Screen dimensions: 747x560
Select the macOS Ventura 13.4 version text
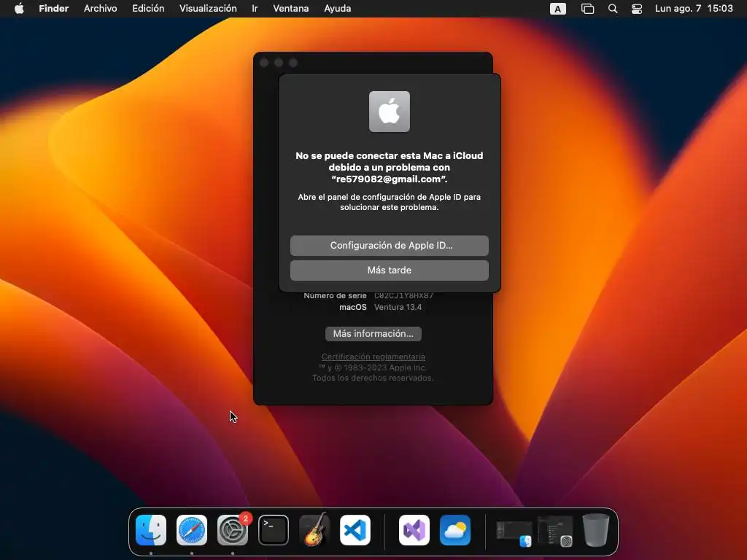pos(398,307)
